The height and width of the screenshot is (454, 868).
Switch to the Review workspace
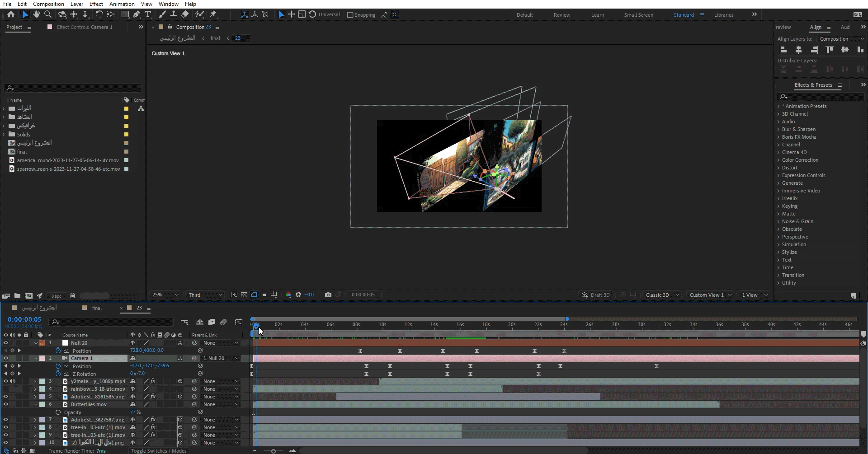(562, 15)
